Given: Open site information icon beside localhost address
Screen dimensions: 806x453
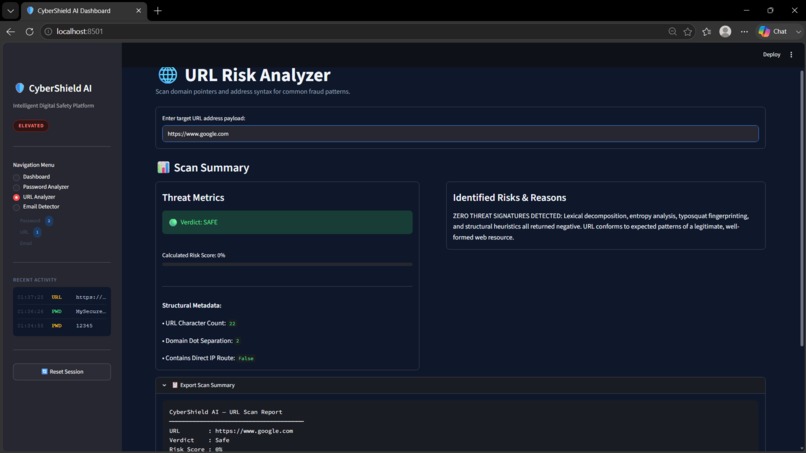Looking at the screenshot, I should point(48,31).
